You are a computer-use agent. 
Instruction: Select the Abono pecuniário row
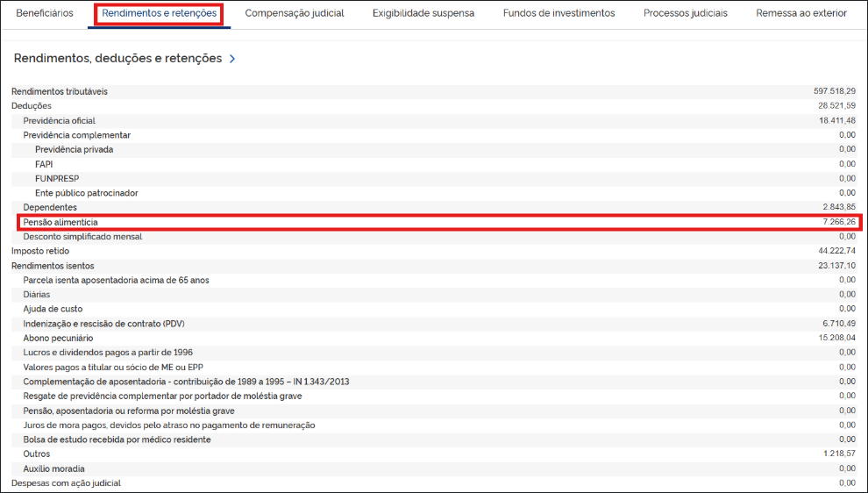click(x=434, y=338)
